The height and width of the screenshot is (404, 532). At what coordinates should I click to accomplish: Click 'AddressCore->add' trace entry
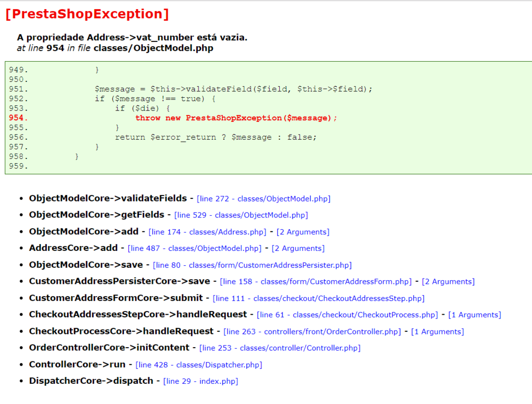[x=73, y=248]
